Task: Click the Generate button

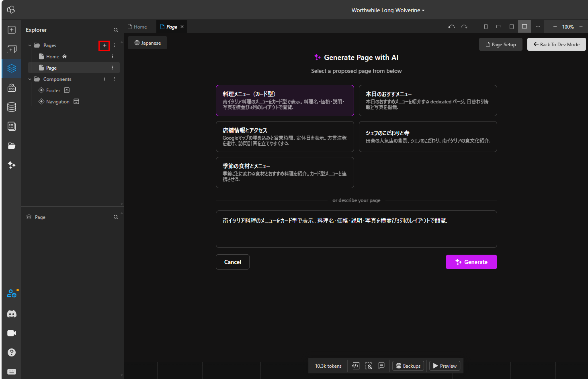Action: 471,262
